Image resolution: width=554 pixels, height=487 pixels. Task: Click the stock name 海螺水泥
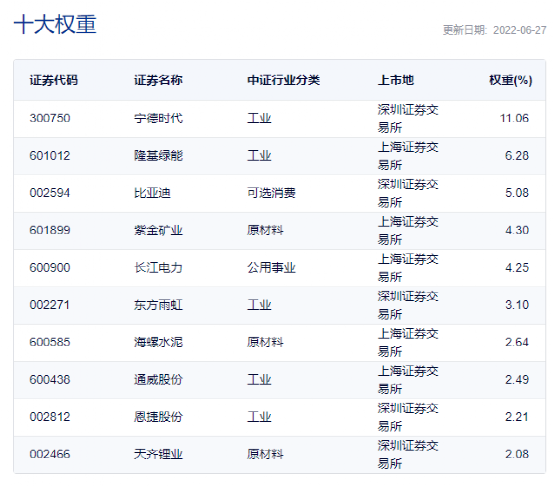158,342
